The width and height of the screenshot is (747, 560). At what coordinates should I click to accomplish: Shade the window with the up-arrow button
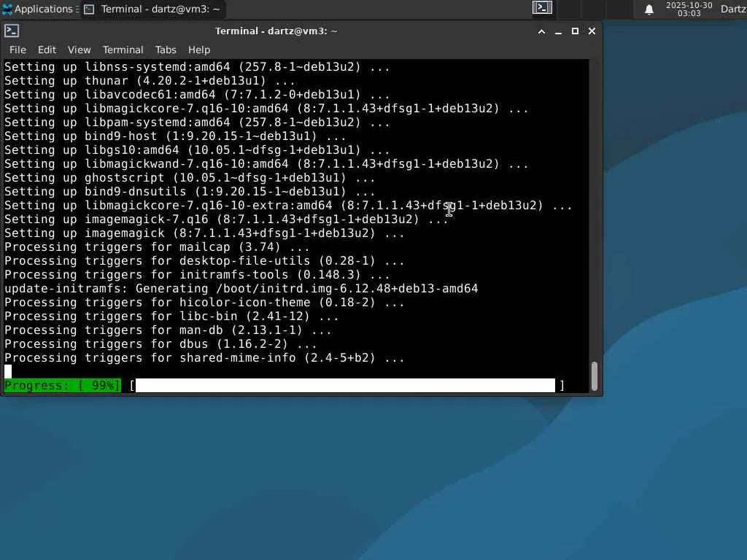(542, 31)
